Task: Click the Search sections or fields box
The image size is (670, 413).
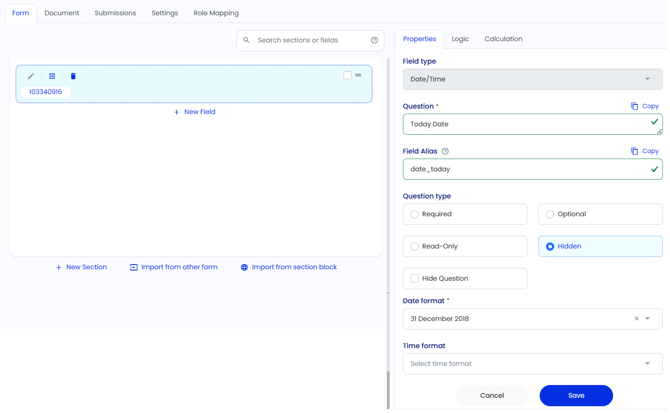Action: (x=310, y=40)
